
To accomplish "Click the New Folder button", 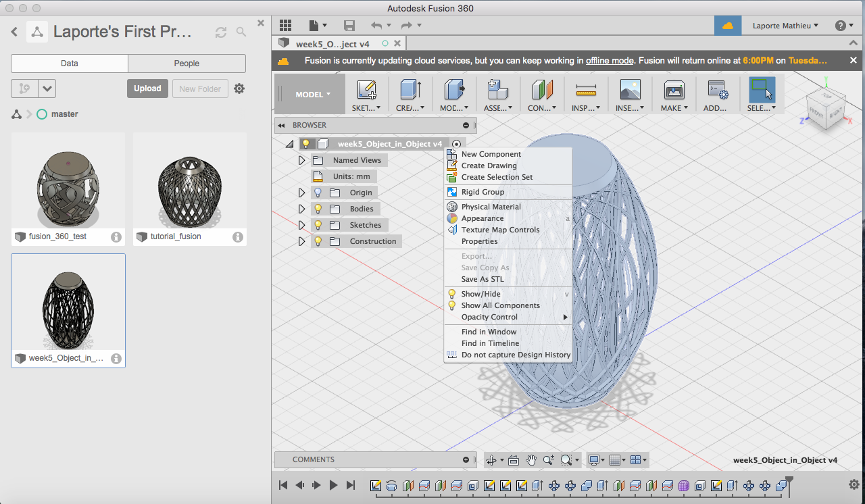I will (x=200, y=89).
